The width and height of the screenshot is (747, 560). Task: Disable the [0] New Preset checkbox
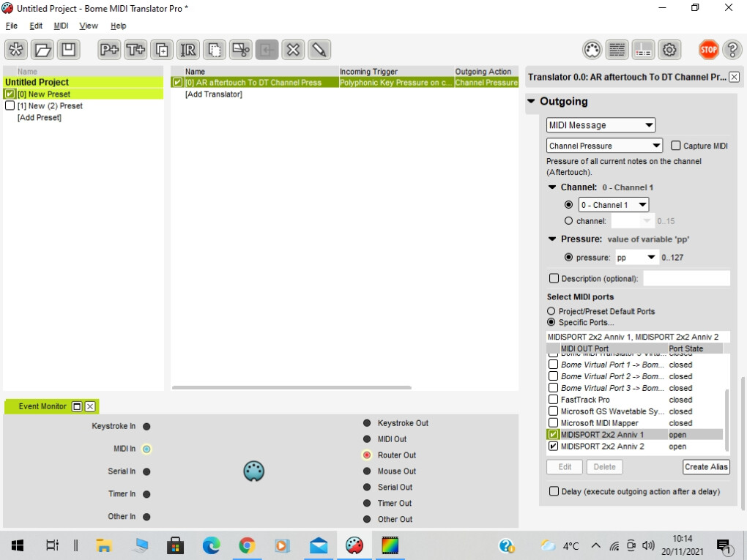(x=10, y=94)
